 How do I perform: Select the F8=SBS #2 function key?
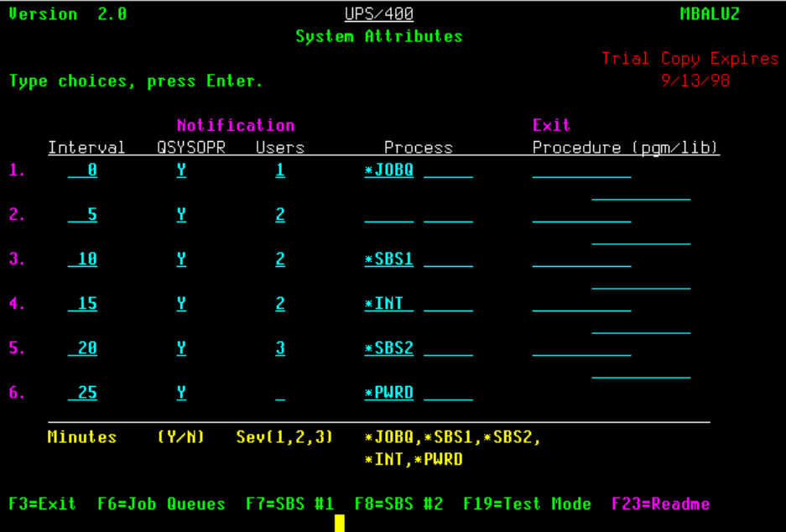click(x=398, y=504)
